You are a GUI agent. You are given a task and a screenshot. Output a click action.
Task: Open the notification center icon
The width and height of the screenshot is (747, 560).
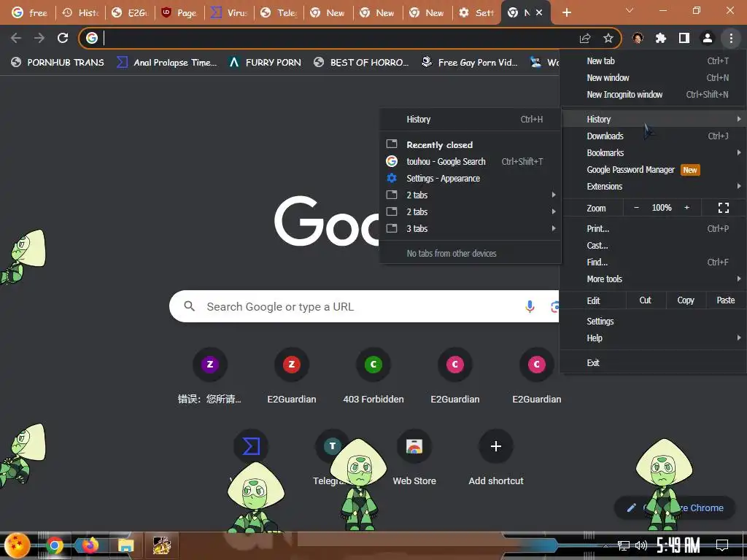[722, 545]
